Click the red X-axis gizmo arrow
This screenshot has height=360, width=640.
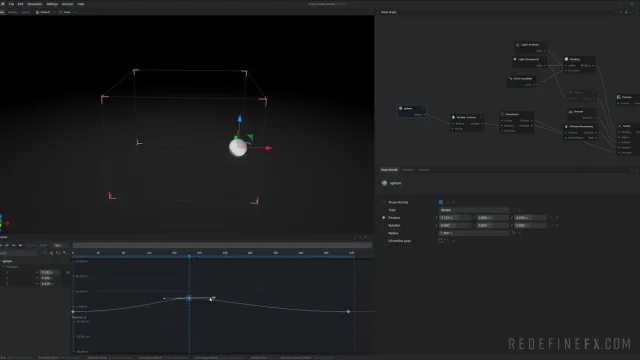point(269,148)
